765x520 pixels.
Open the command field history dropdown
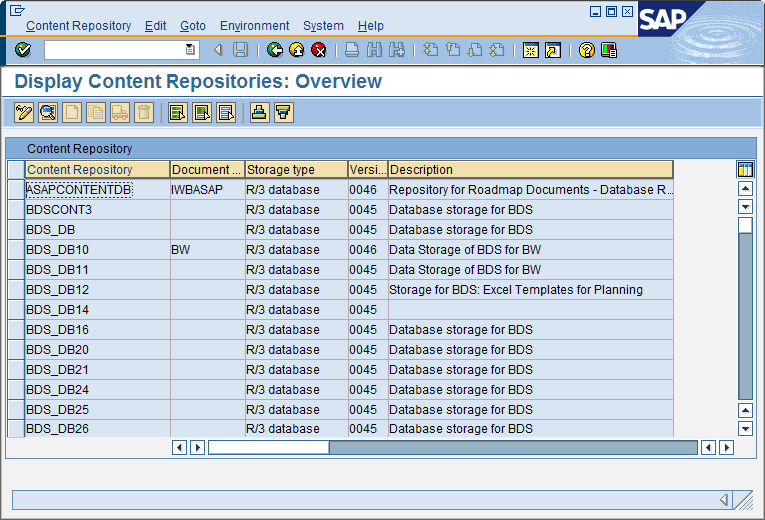[x=190, y=50]
